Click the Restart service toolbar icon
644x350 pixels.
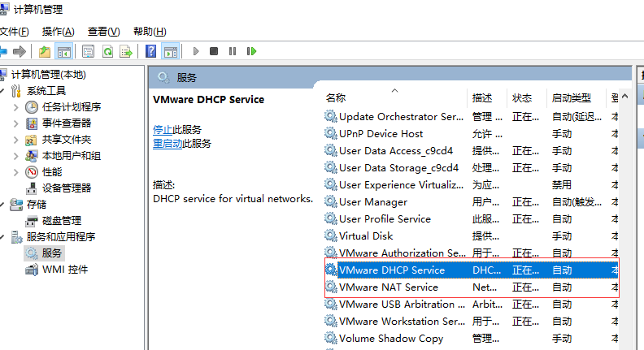pos(252,51)
